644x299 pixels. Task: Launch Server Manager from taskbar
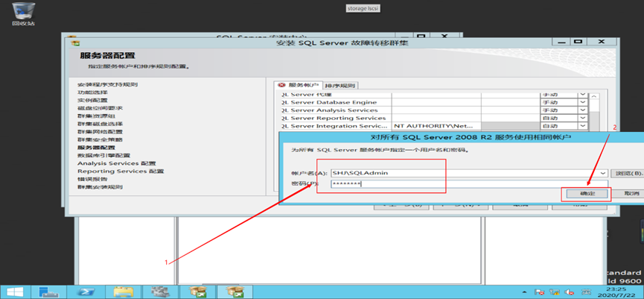(49, 292)
